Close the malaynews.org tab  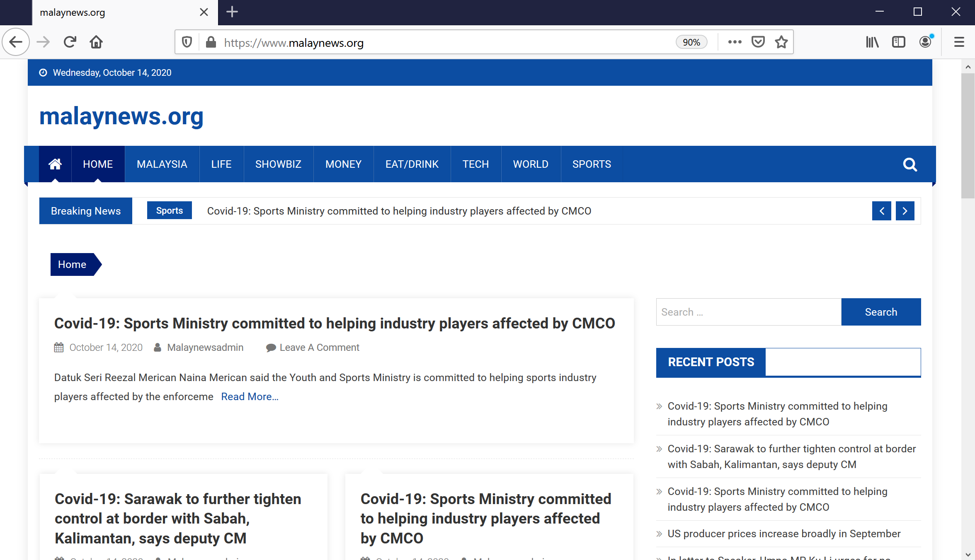pos(204,12)
